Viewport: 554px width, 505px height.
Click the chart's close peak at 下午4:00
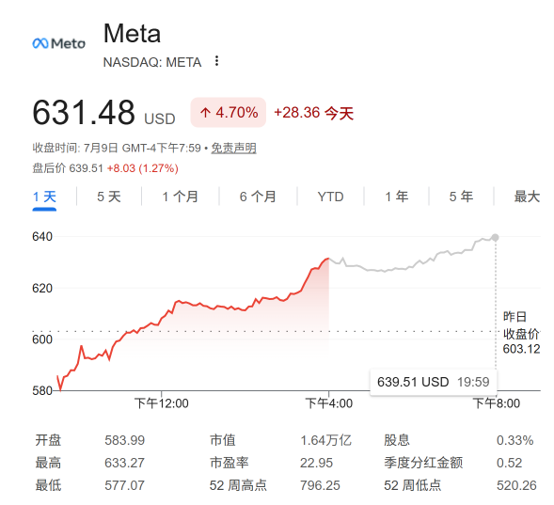click(x=329, y=258)
